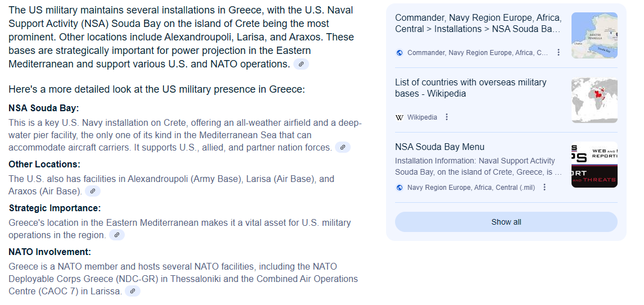The width and height of the screenshot is (644, 305).
Task: Open the Commander, Navy Region Europe source title
Action: pos(478,24)
